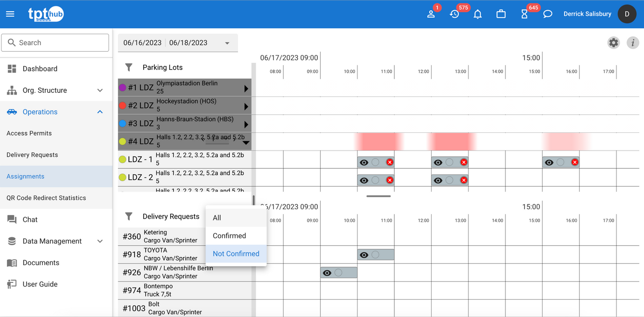Toggle eye icon on first LDZ - 1 assignment
The width and height of the screenshot is (644, 317).
coord(364,163)
